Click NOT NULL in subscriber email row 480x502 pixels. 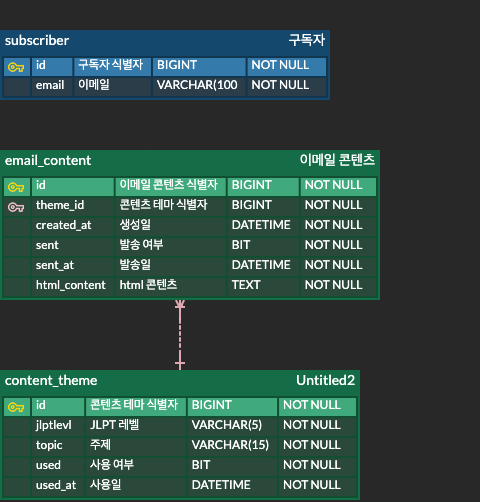(x=287, y=87)
